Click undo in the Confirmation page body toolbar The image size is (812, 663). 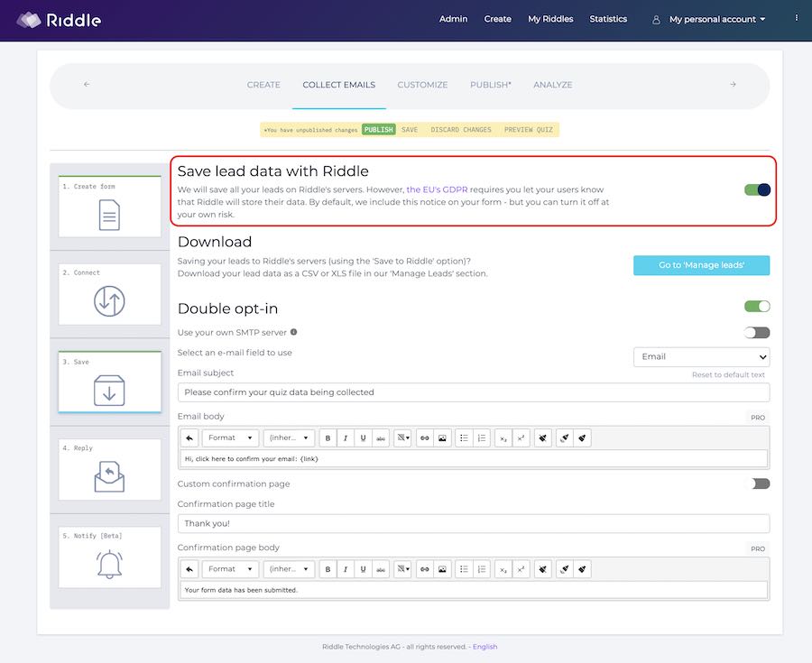(189, 569)
